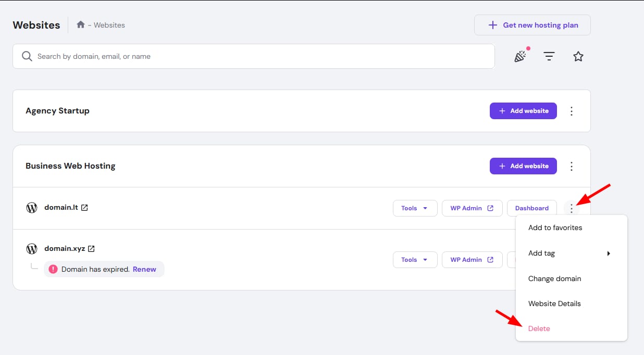Screen dimensions: 644x355
Task: Open three-dot menu for Agency Startup plan
Action: point(572,111)
